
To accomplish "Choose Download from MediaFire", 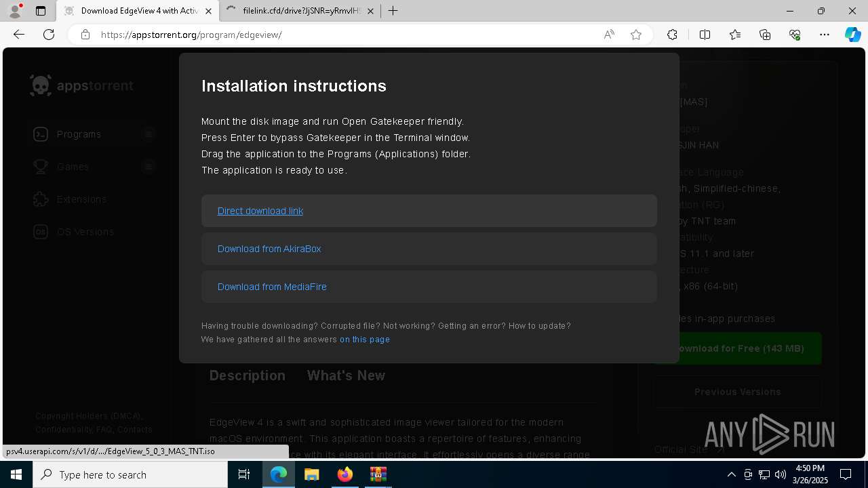I will pyautogui.click(x=272, y=287).
